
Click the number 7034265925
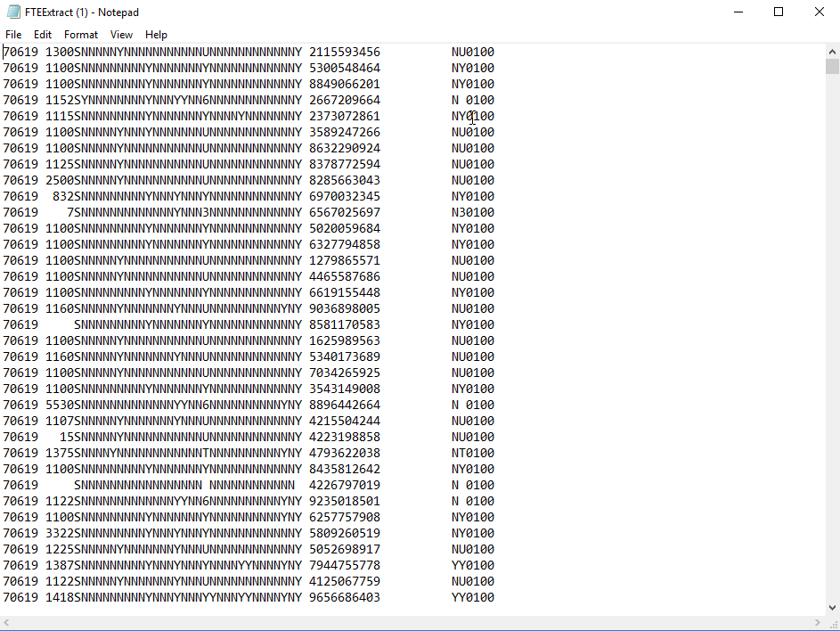pyautogui.click(x=345, y=373)
